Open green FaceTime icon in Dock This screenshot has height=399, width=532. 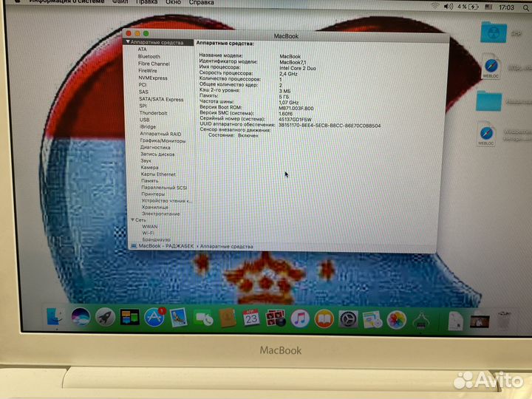(x=203, y=318)
